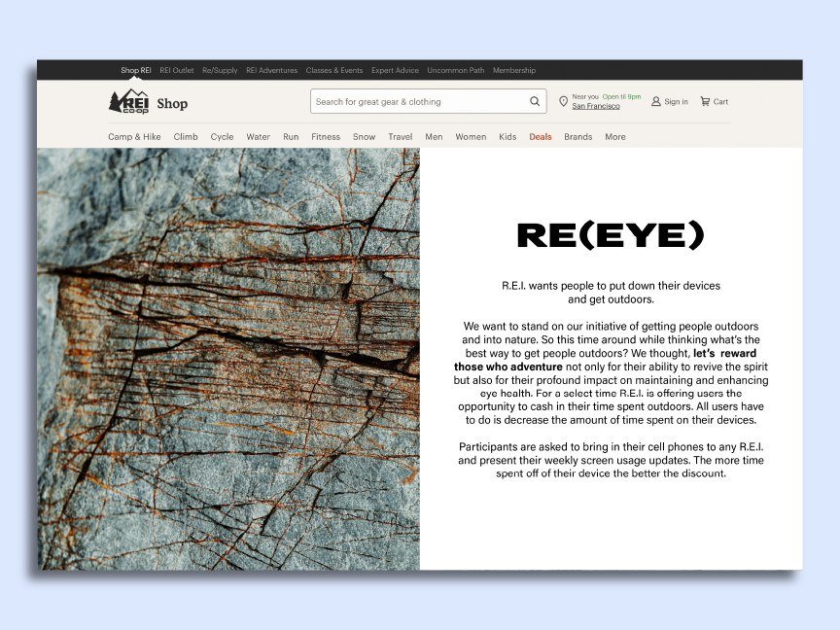
Task: Click the paragraph starting 'Participants are asked'
Action: [x=611, y=460]
